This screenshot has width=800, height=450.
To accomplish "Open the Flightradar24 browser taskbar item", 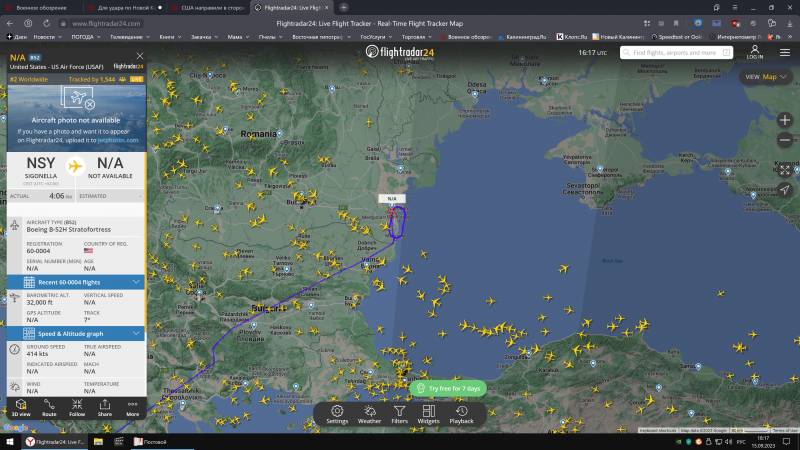I will 55,442.
